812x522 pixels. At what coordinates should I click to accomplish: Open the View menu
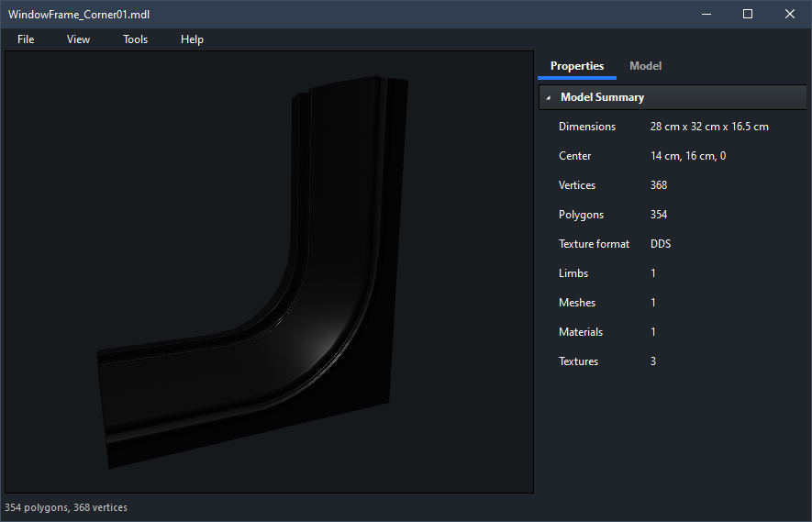[x=78, y=39]
